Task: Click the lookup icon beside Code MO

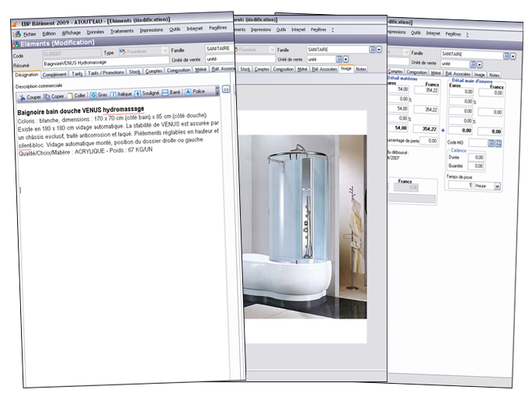Action: coord(492,142)
